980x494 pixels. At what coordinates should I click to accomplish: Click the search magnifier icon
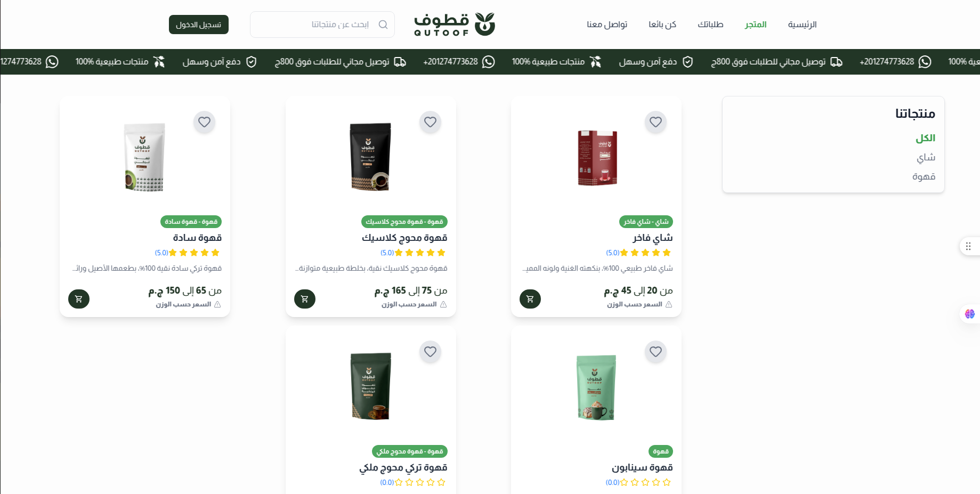coord(383,25)
